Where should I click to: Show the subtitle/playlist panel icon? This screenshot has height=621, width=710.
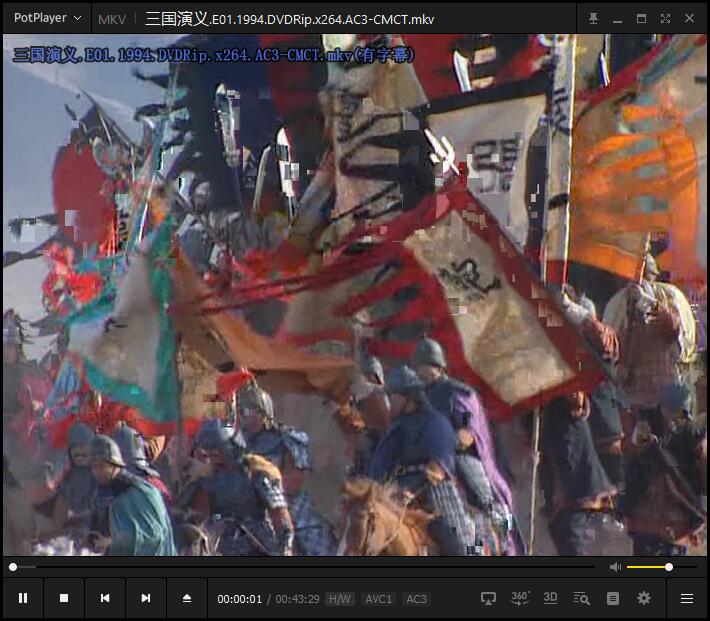613,598
